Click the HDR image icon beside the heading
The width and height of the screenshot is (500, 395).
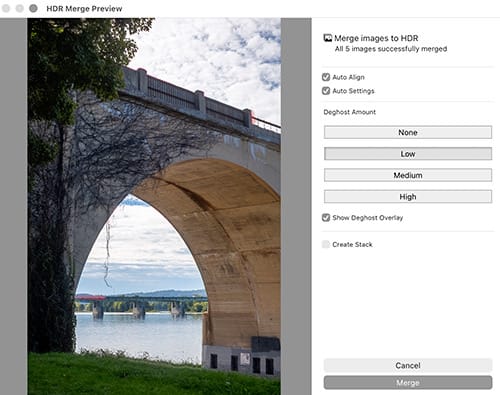pyautogui.click(x=328, y=38)
